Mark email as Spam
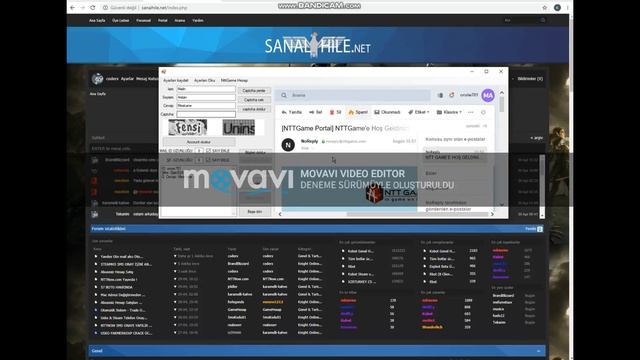 tap(358, 112)
